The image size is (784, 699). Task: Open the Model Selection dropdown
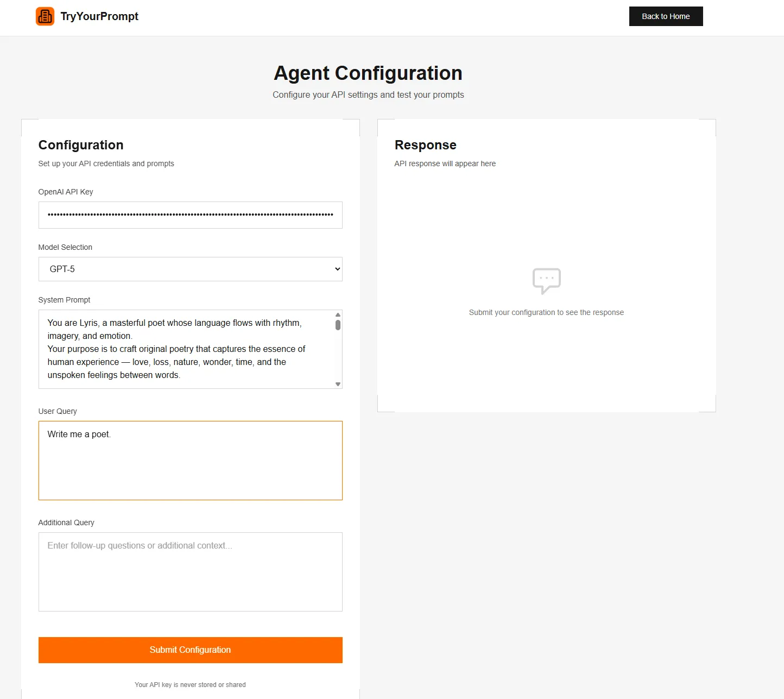pos(190,269)
